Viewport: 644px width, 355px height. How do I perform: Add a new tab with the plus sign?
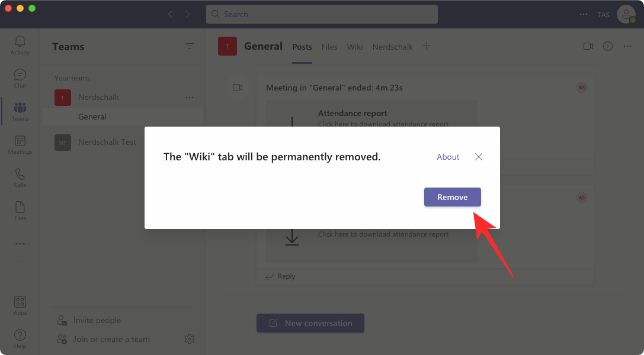click(427, 46)
